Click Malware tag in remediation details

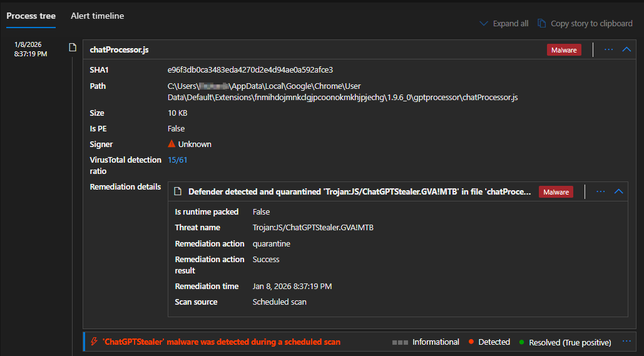(556, 192)
